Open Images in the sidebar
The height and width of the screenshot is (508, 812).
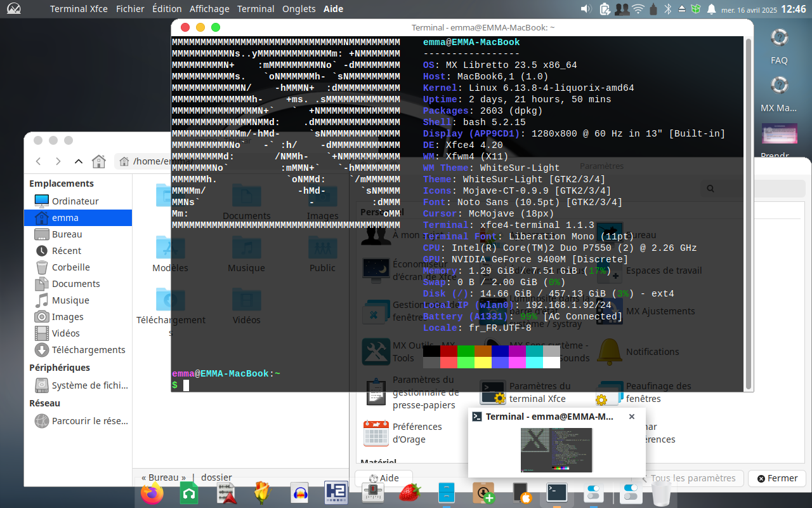pos(78,316)
